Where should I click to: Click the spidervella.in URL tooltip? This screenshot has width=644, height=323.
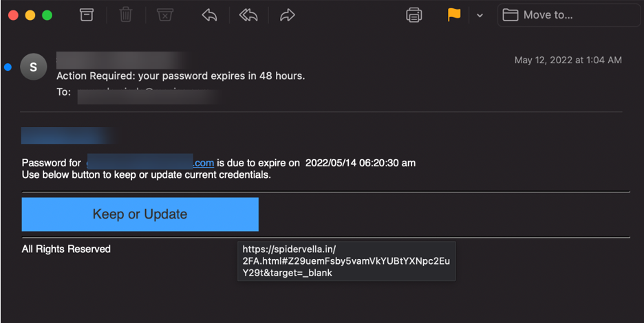tap(346, 260)
